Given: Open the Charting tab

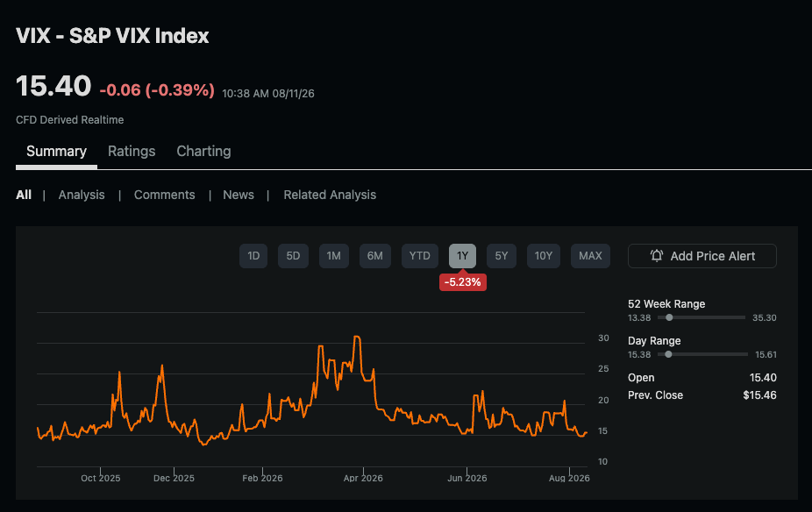Looking at the screenshot, I should (203, 151).
